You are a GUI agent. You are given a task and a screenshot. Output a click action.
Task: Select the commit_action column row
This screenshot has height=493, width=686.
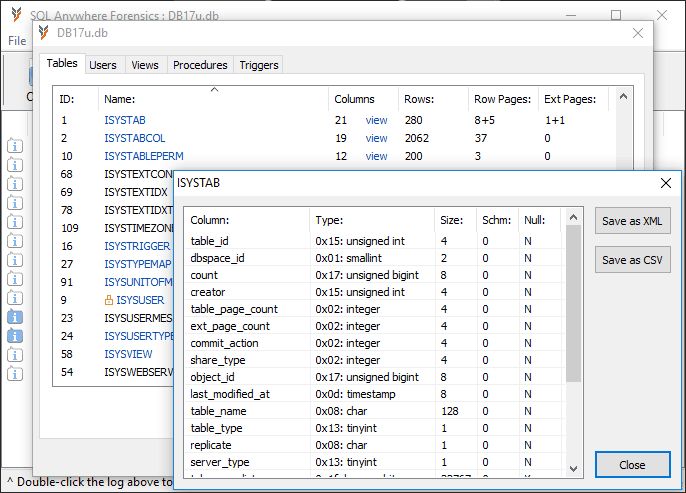374,343
